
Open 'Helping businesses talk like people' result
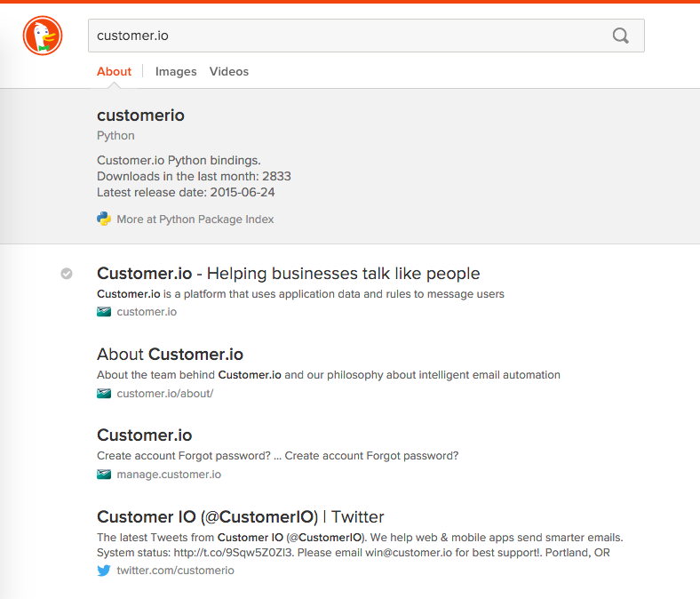(289, 274)
